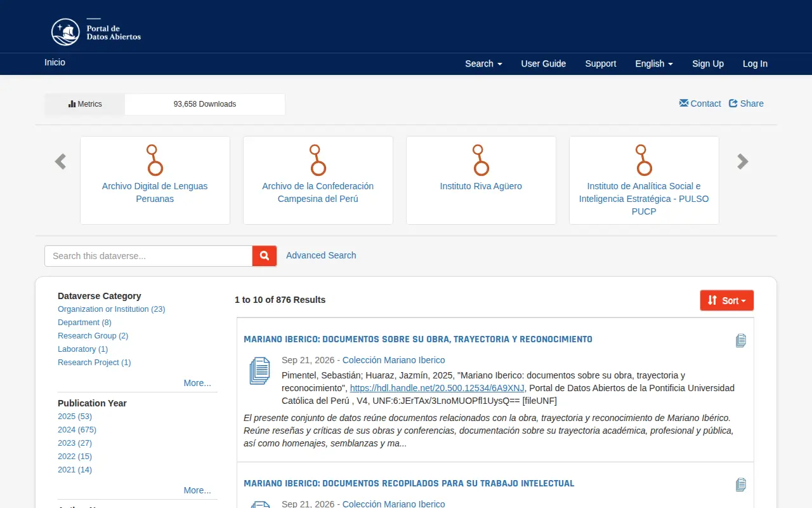
Task: Filter by publication year 2025 (53)
Action: point(75,417)
